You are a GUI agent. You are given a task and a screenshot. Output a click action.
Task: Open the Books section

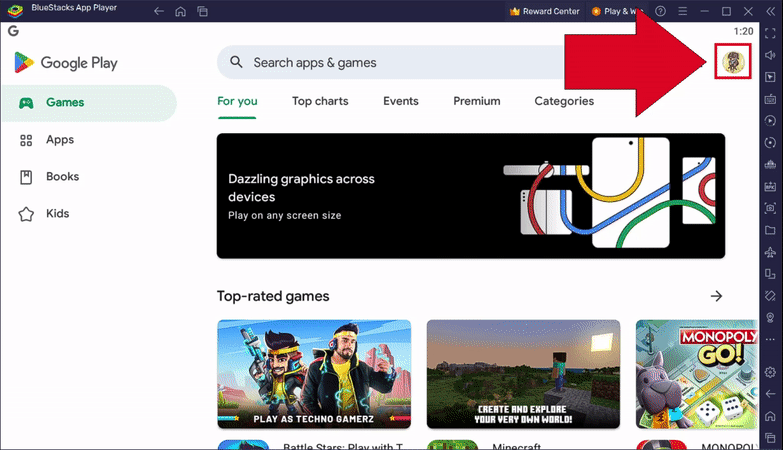tap(62, 177)
